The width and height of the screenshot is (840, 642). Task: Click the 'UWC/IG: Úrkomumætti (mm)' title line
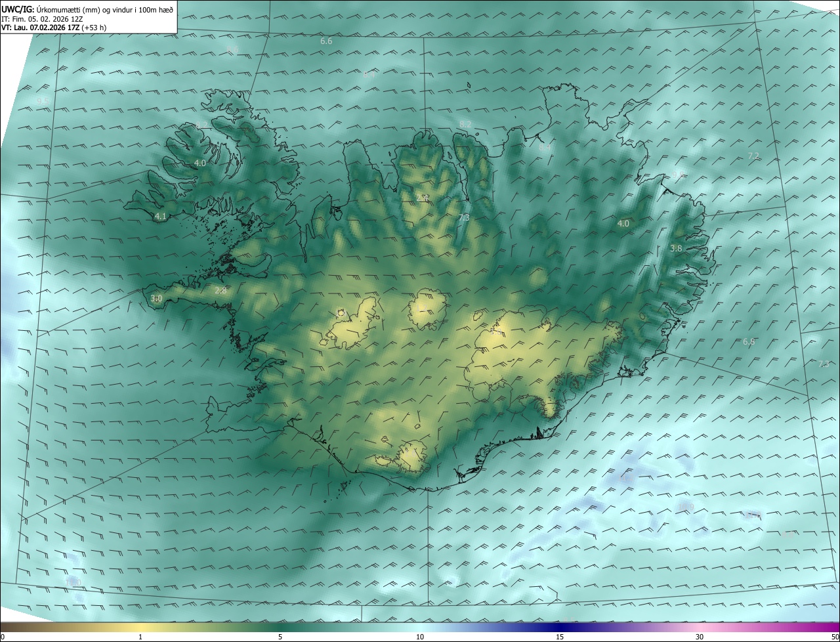[87, 9]
